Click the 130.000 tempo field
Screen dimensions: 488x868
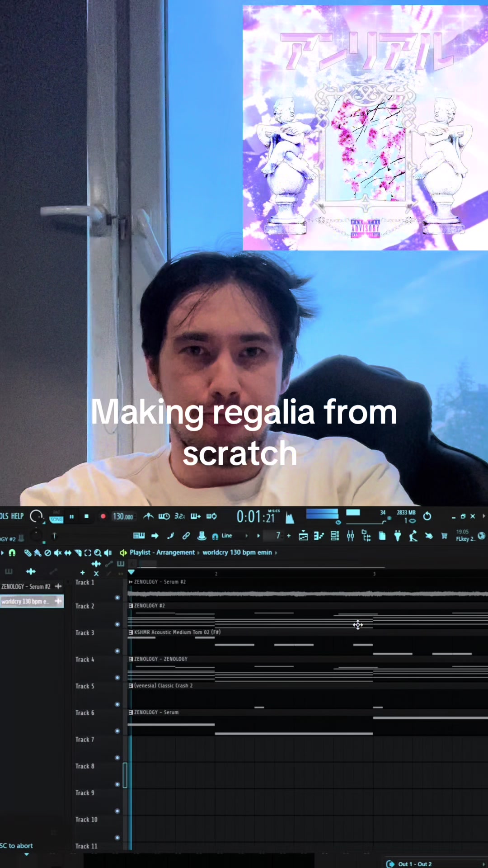point(123,516)
